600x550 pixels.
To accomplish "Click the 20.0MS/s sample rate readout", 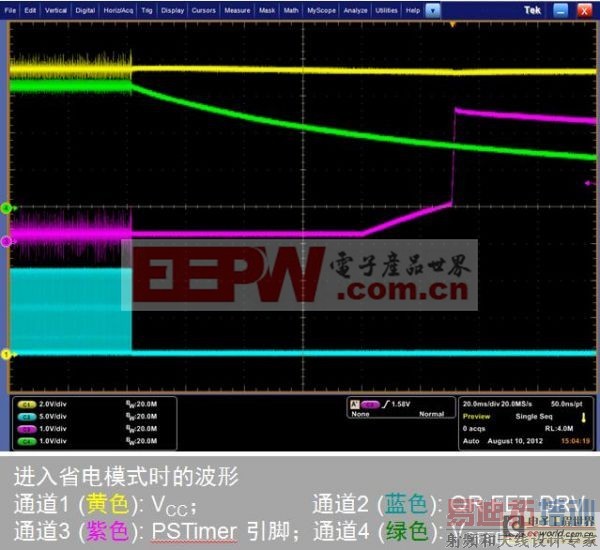I will click(517, 404).
